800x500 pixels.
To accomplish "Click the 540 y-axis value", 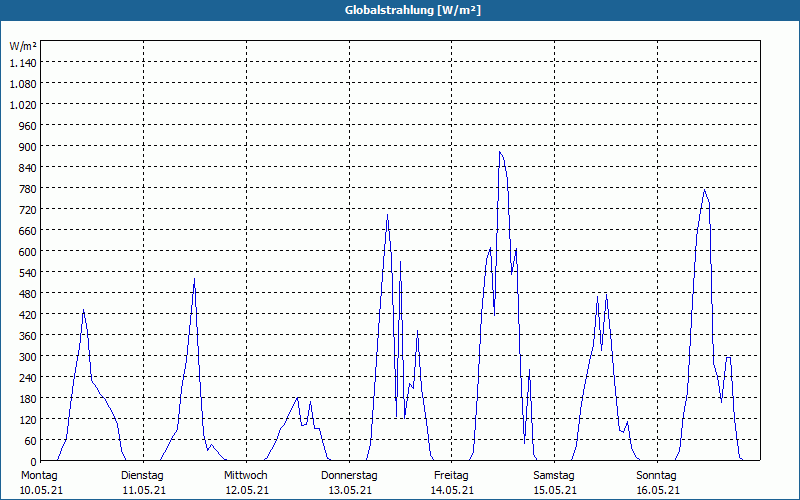I will [x=28, y=273].
